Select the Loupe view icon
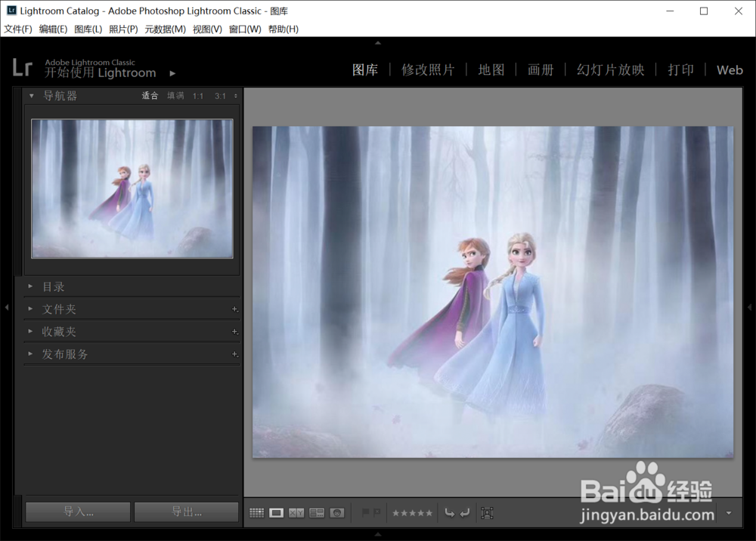This screenshot has height=541, width=756. tap(276, 513)
